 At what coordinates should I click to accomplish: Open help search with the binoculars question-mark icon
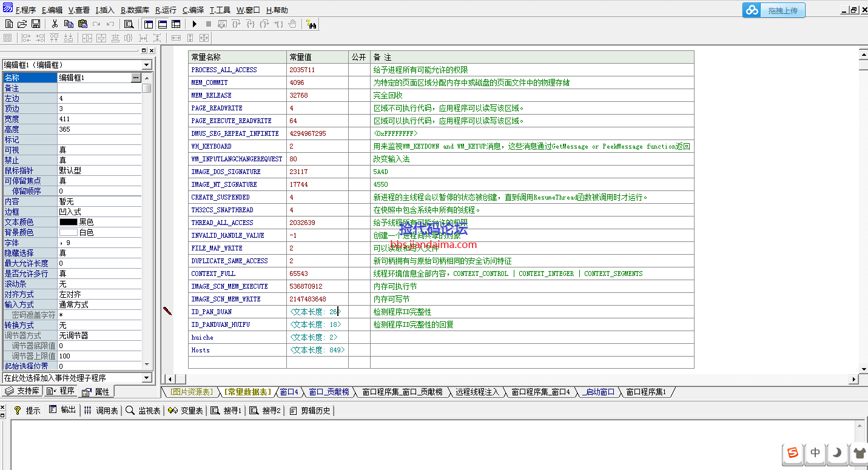point(312,24)
